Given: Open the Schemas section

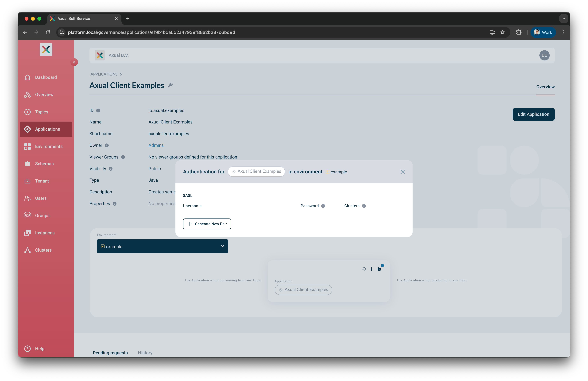Looking at the screenshot, I should click(44, 163).
